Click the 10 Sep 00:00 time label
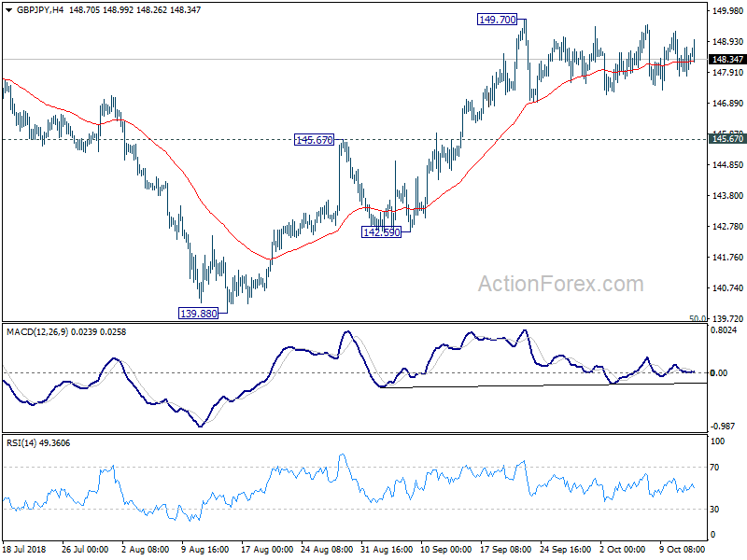747x560 pixels. (x=446, y=549)
